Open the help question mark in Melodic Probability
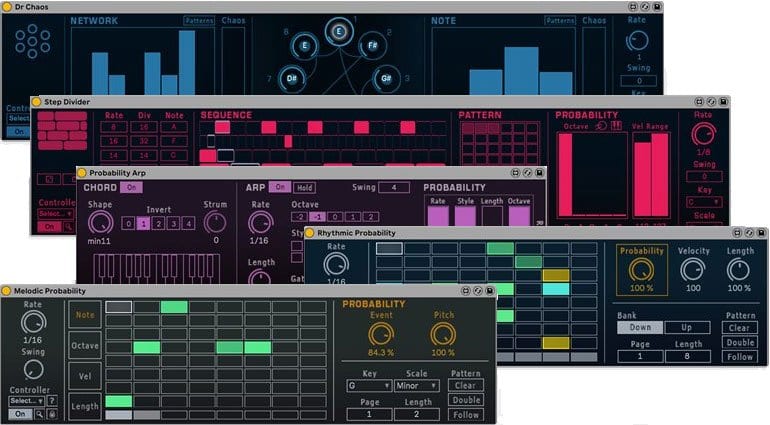770x425 pixels. tap(52, 401)
